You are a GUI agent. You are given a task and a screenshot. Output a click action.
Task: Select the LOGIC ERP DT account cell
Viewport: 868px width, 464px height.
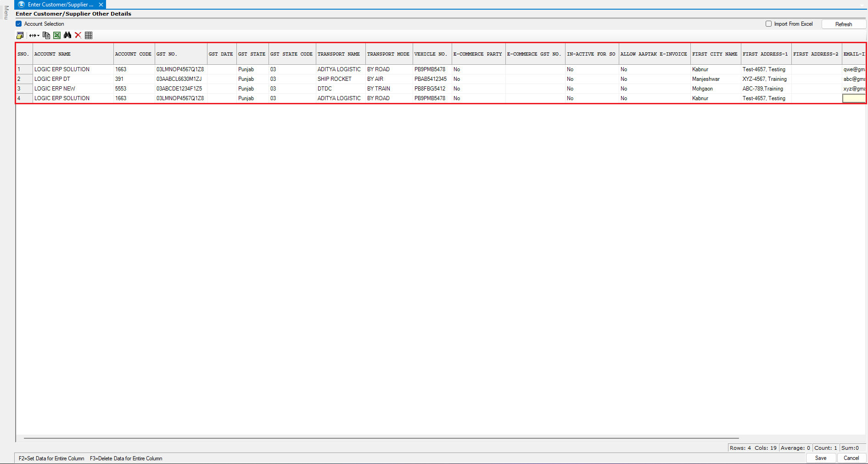pyautogui.click(x=73, y=79)
